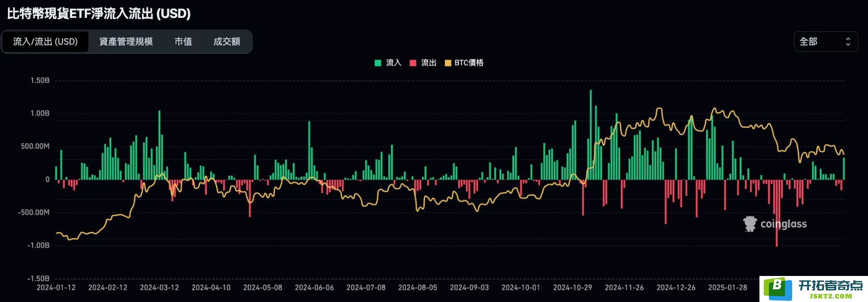Screen dimensions: 868x302
Task: Click the green 流入 legend swatch
Action: coord(378,63)
